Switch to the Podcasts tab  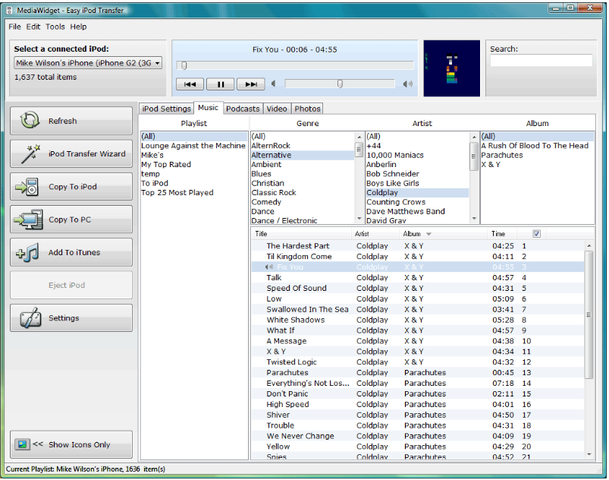(242, 109)
